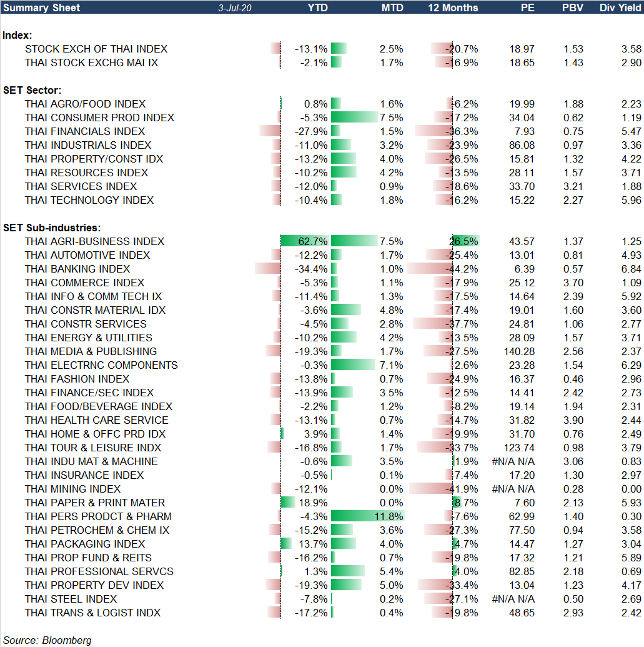Click the Source: Bloomberg footnote
The image size is (644, 647).
click(47, 640)
